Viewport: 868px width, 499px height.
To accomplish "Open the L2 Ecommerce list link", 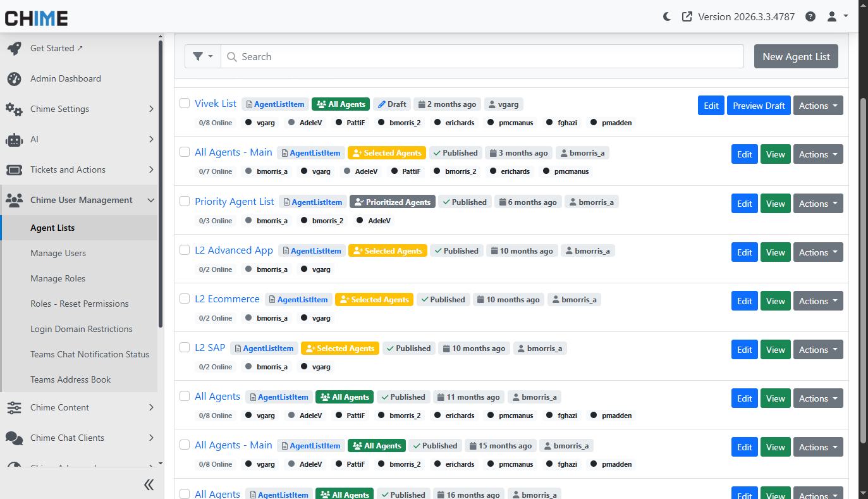I will pos(227,299).
